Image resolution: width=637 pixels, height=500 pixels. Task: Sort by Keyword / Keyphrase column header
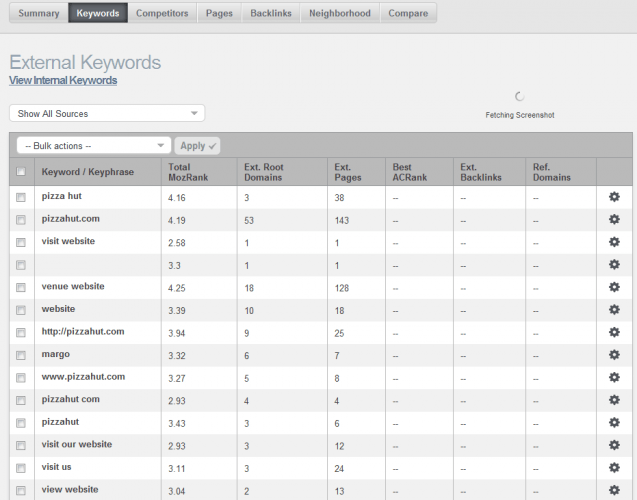coord(88,172)
